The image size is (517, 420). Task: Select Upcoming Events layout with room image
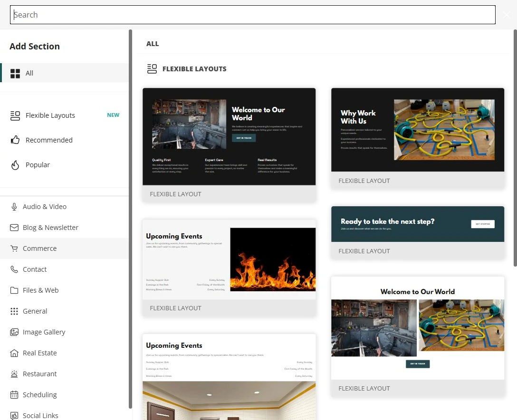coord(229,377)
